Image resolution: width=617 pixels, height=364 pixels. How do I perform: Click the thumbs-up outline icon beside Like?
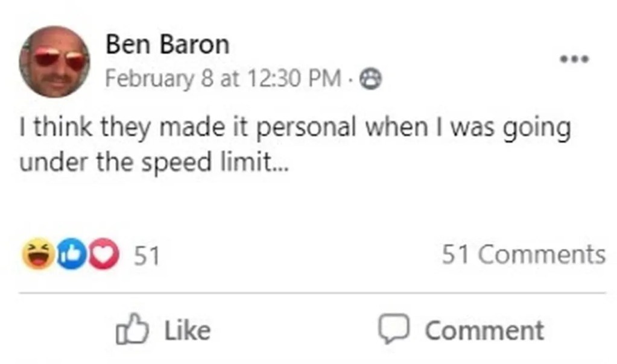pyautogui.click(x=131, y=330)
